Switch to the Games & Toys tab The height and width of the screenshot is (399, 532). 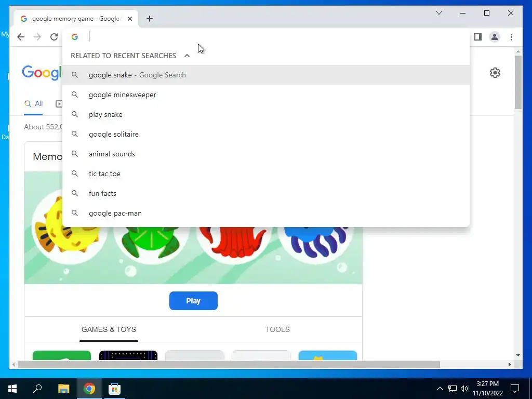point(109,329)
